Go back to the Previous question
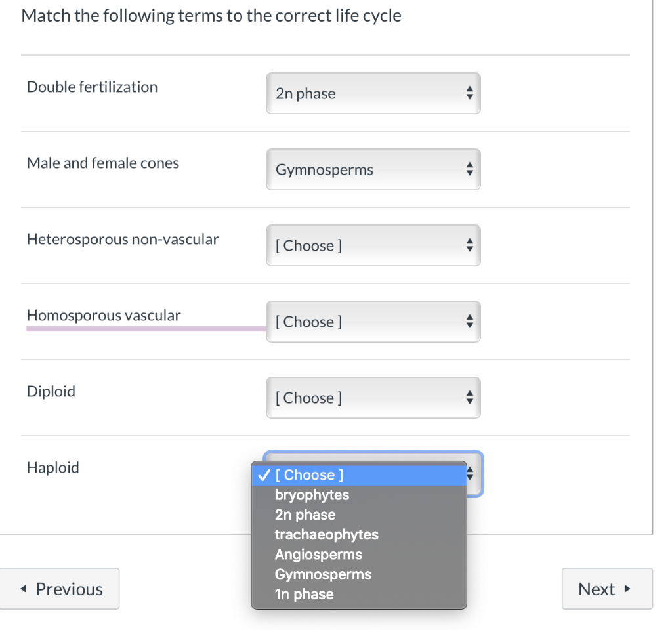This screenshot has height=630, width=672. [60, 589]
